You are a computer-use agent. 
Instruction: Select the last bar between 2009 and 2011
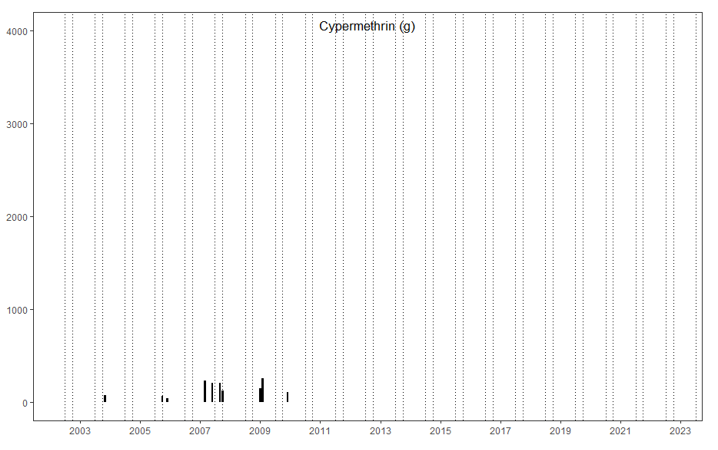(288, 397)
